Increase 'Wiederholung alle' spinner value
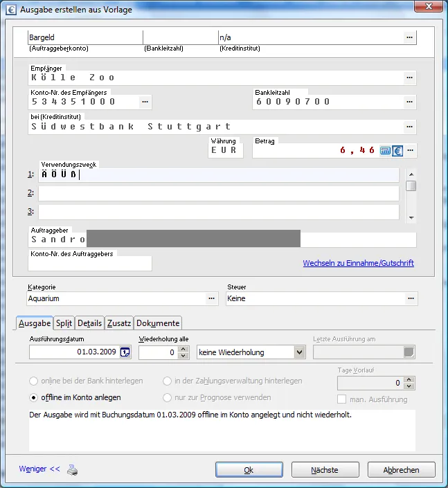Viewport: 448px width, 488px height. tap(183, 349)
